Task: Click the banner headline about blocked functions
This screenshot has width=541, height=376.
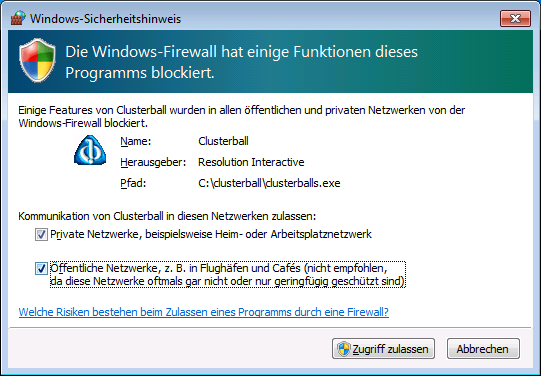Action: tap(242, 62)
